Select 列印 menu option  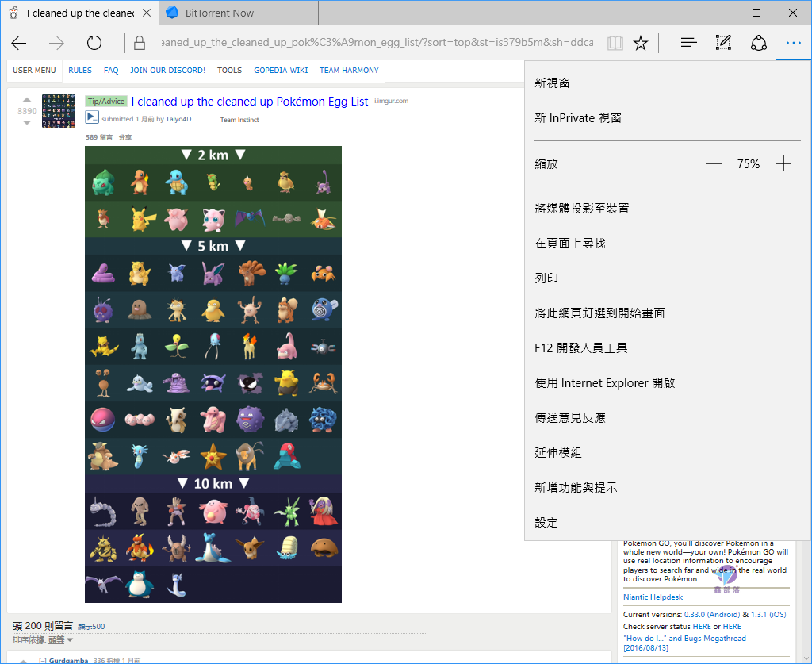coord(668,278)
